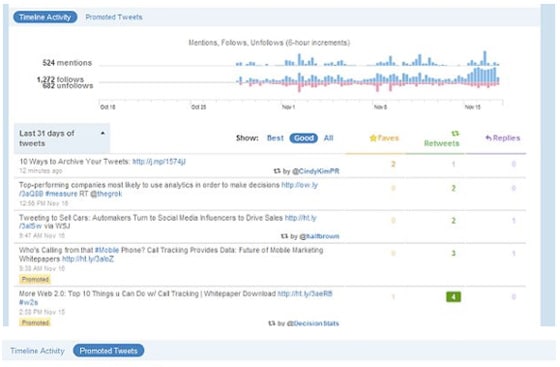Select the Timeline Activity tab at top
Screen dimensions: 560x367
coord(45,17)
